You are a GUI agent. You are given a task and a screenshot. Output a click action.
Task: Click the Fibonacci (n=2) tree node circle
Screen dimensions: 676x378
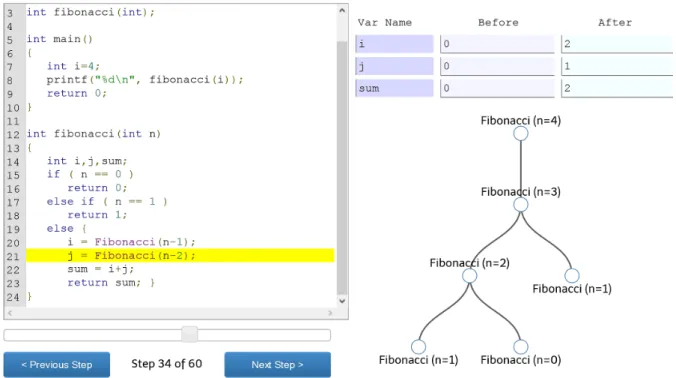pyautogui.click(x=469, y=275)
